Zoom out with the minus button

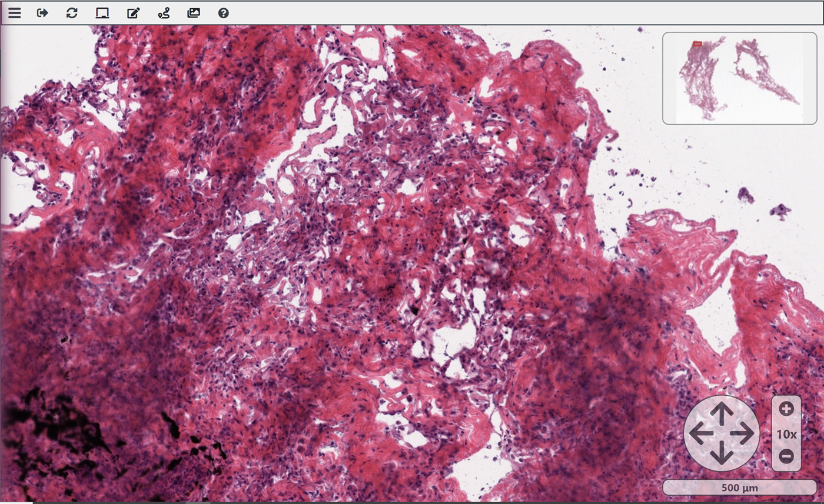point(786,456)
